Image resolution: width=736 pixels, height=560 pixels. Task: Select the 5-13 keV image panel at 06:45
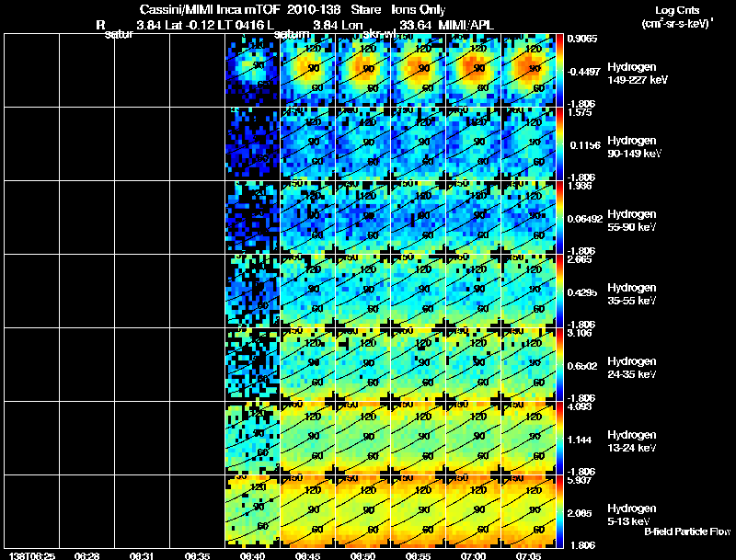click(307, 512)
